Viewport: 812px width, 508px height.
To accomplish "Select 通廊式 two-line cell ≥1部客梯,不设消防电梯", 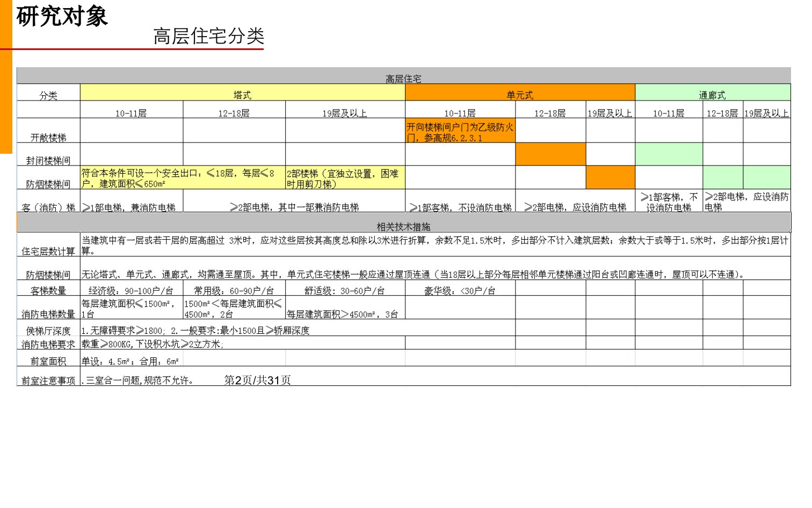I will [669, 202].
